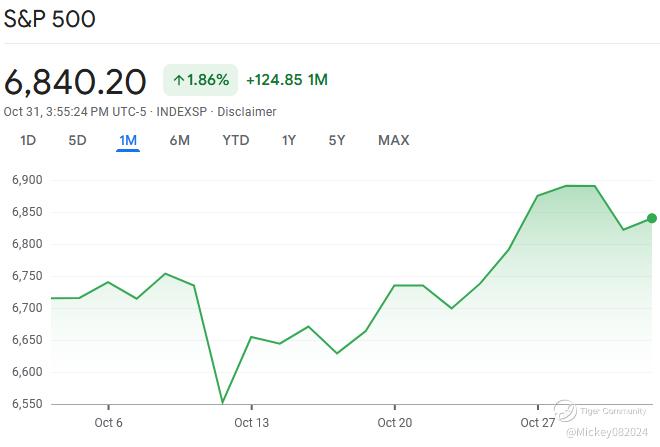Select the active 1M range tab
This screenshot has width=660, height=447.
click(x=128, y=141)
